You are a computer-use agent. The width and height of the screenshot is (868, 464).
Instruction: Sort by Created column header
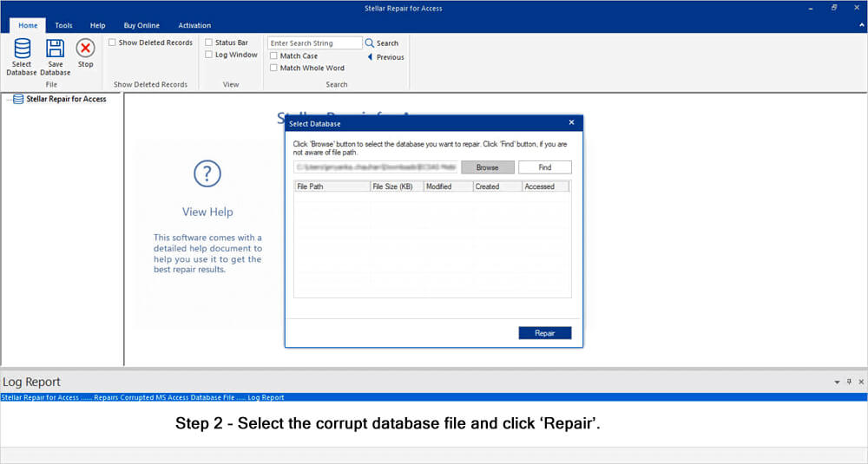pyautogui.click(x=497, y=186)
